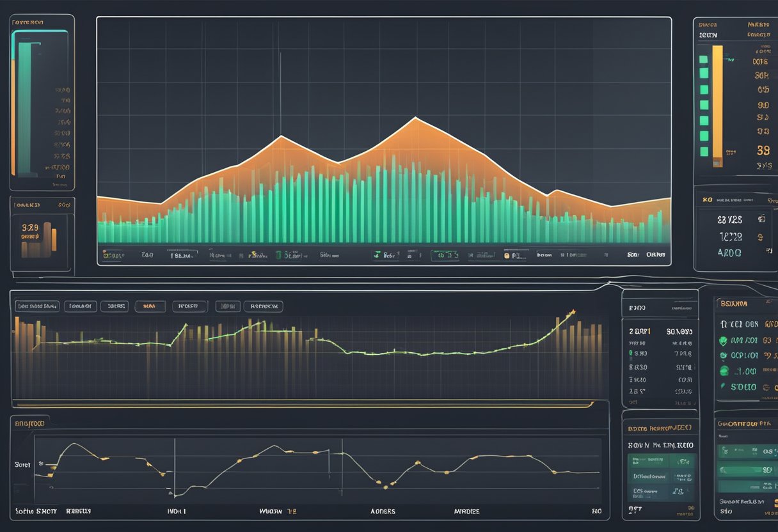Click the bottom panel's title link
This screenshot has width=778, height=532.
(x=29, y=422)
